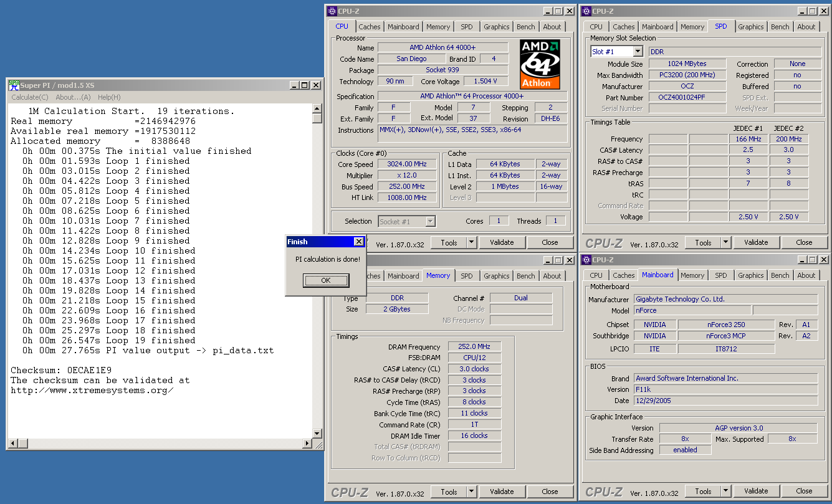Click the CPU-Z icon in the Mainboard window title
This screenshot has height=504, width=832.
pyautogui.click(x=586, y=260)
